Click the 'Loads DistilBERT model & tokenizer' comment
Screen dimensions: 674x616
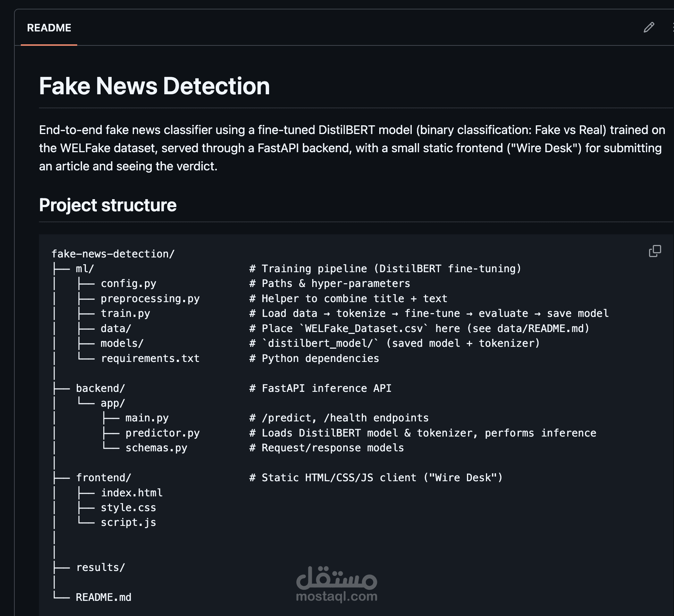pos(423,433)
